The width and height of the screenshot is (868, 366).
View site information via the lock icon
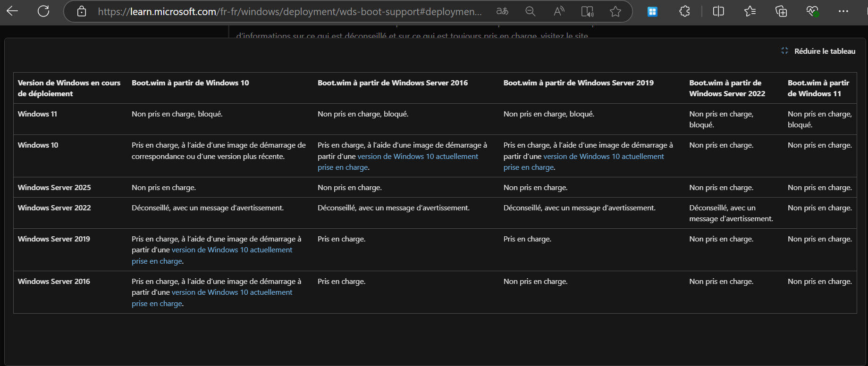coord(82,11)
